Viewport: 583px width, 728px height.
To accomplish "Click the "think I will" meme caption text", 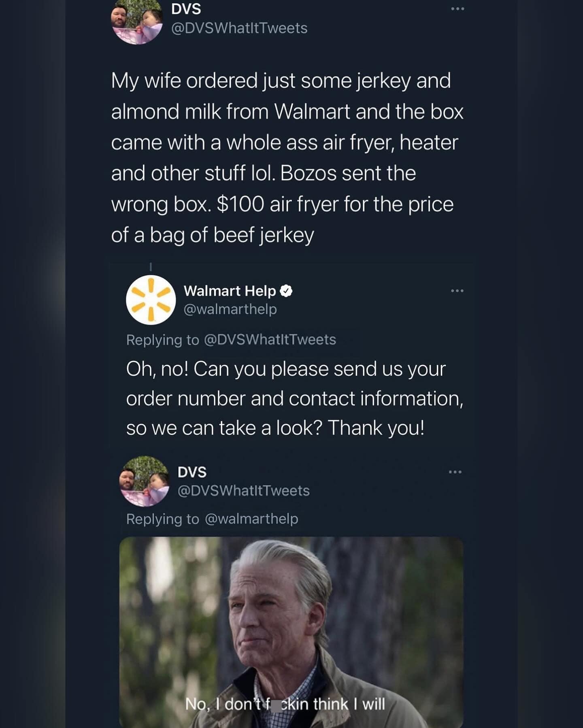I will coord(348,704).
